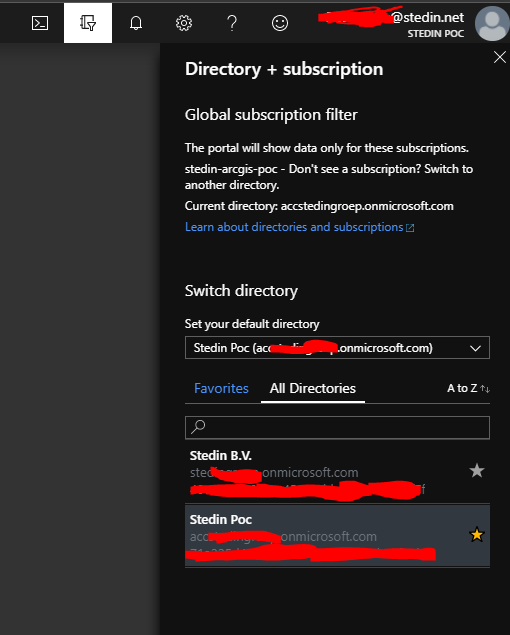The height and width of the screenshot is (635, 510).
Task: Send feedback with the smiley icon
Action: pos(280,23)
